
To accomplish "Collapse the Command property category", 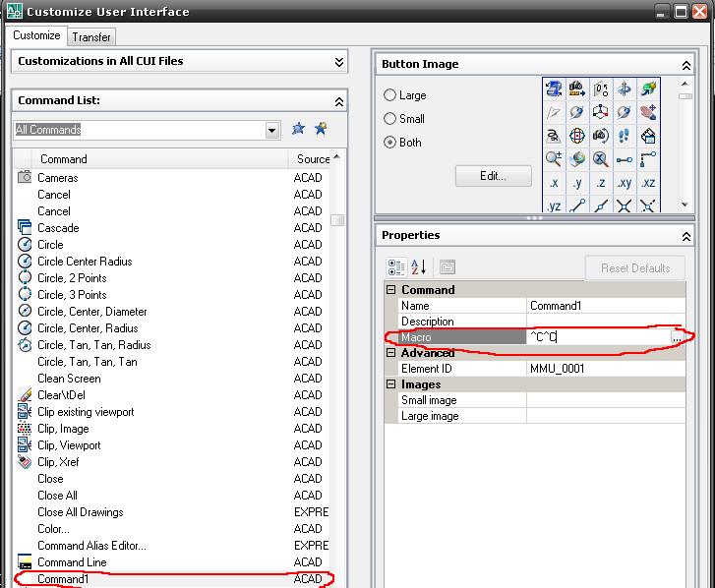I will (390, 289).
